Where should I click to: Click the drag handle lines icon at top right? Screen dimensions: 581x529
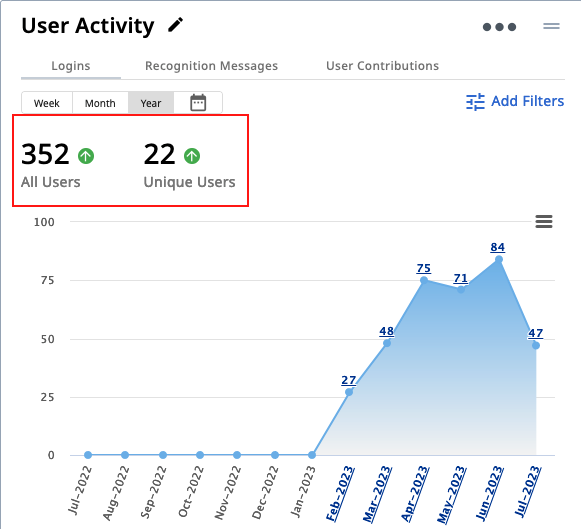pos(551,26)
